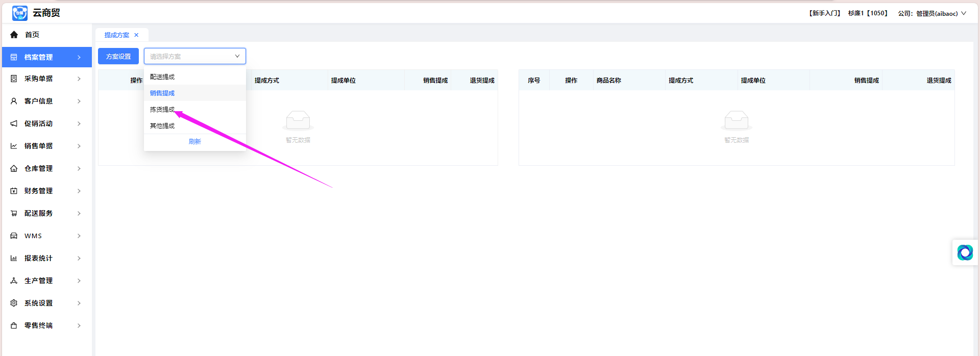Expand the 客户信息 chevron
Viewport: 980px width, 356px height.
(x=79, y=101)
